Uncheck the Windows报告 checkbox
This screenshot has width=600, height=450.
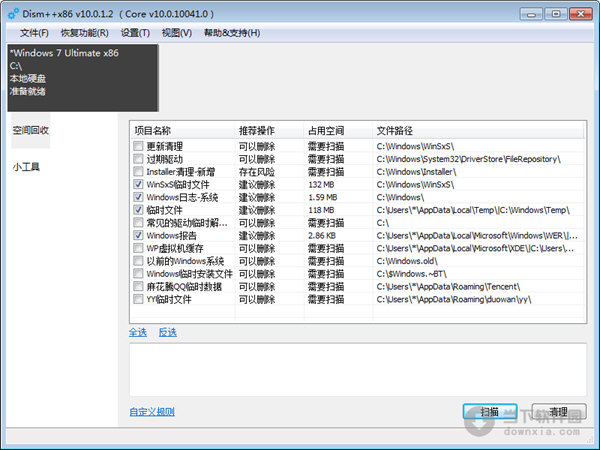[x=138, y=235]
